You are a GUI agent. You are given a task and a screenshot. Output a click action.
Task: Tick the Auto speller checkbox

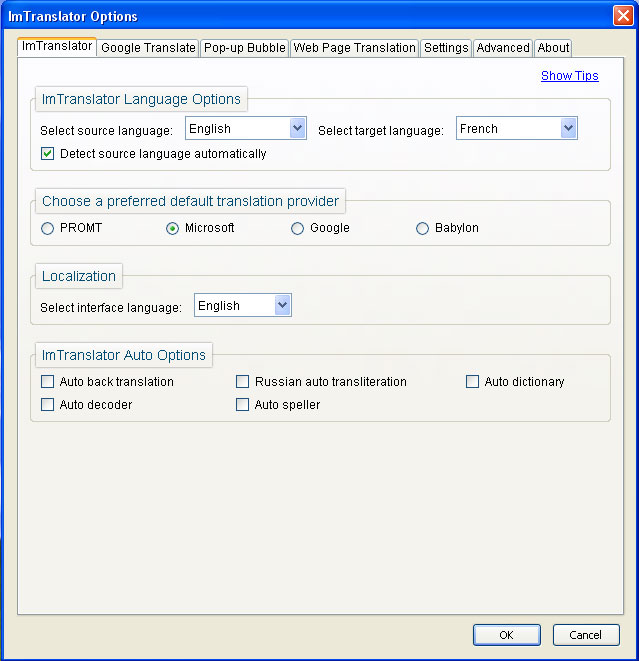tap(242, 405)
